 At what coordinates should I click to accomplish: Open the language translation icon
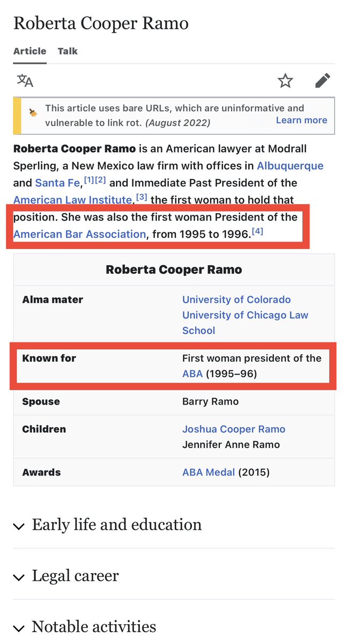click(25, 80)
